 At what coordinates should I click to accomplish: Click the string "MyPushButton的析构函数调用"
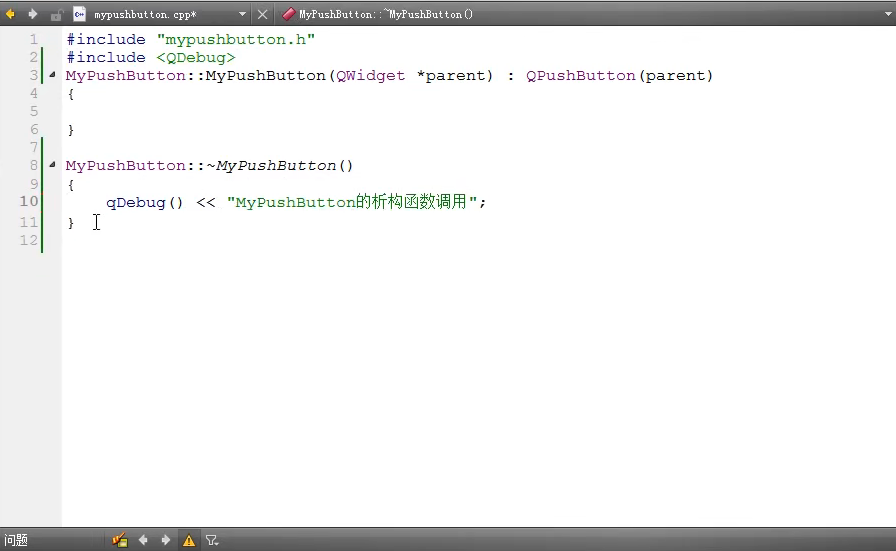[353, 202]
